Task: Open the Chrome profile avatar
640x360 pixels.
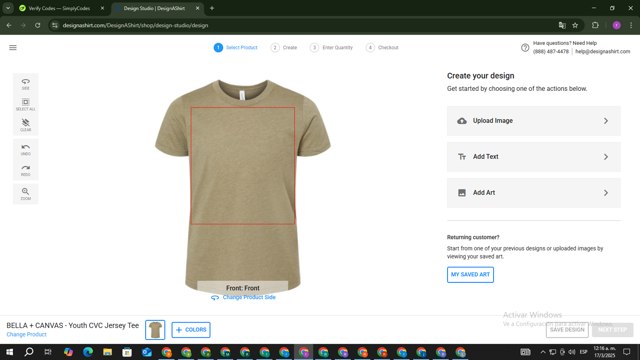Action: click(616, 25)
